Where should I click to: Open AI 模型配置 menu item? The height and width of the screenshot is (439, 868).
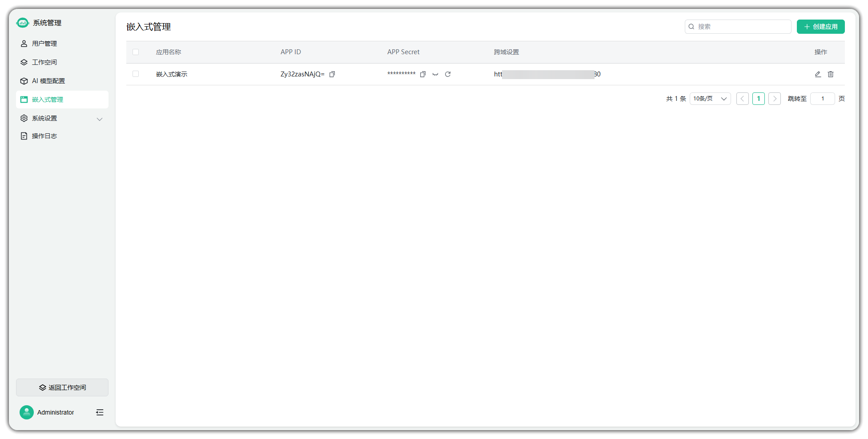coord(48,81)
